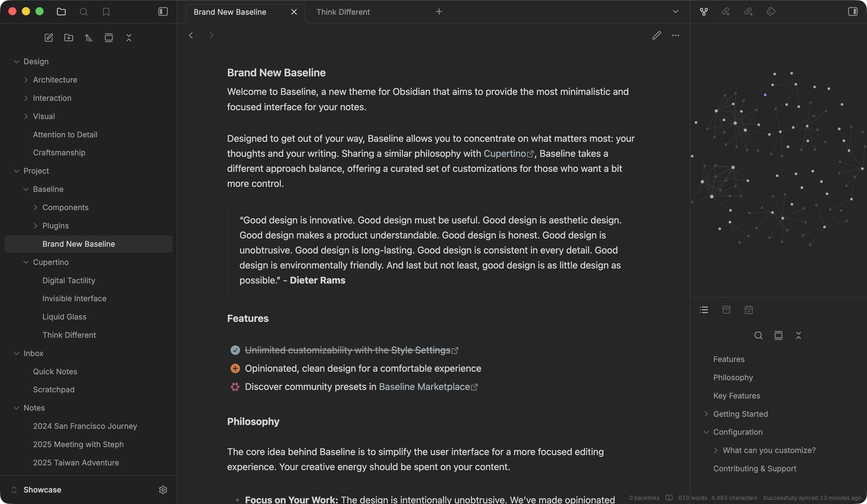This screenshot has width=867, height=504.
Task: Create a new folder in the sidebar
Action: (68, 38)
